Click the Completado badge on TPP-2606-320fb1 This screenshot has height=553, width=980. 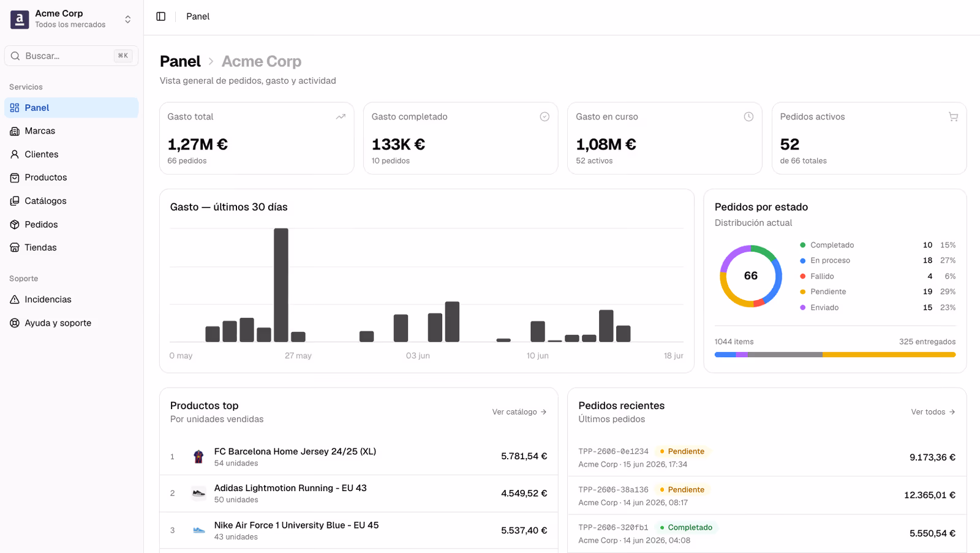(686, 527)
